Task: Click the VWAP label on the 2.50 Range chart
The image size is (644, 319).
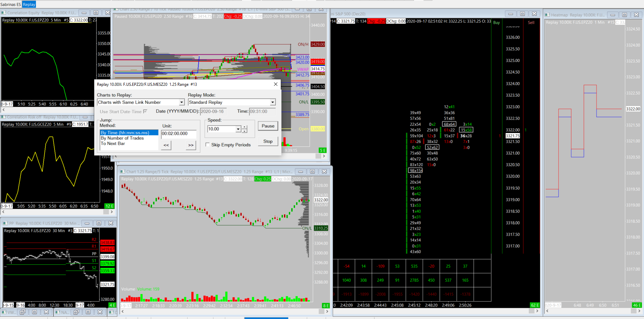Action: coord(303,69)
